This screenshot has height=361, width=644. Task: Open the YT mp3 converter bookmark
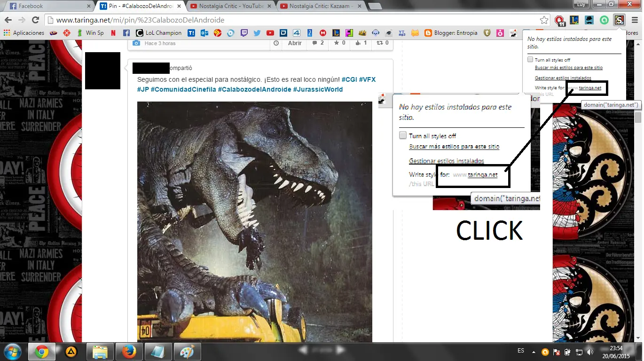pyautogui.click(x=402, y=33)
